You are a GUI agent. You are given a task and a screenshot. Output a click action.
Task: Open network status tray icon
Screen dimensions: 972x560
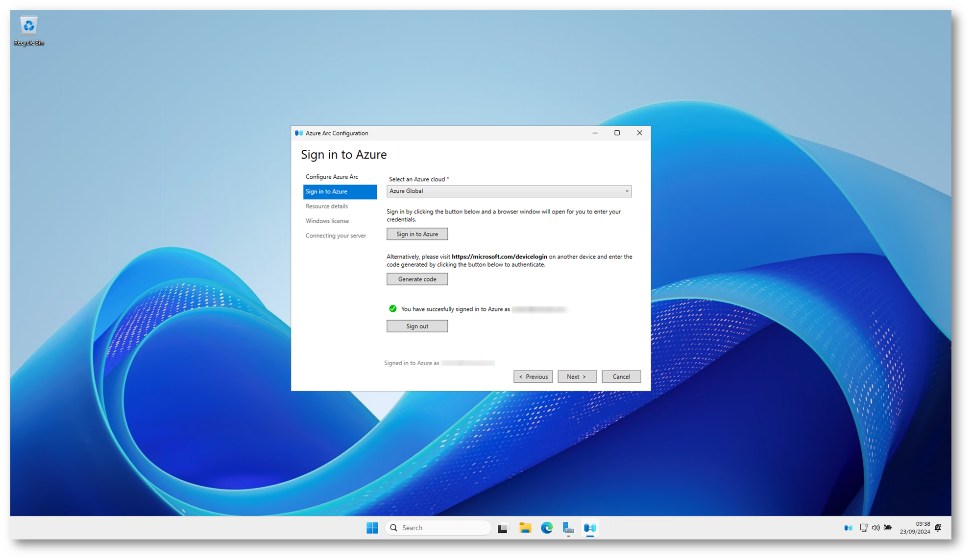864,528
